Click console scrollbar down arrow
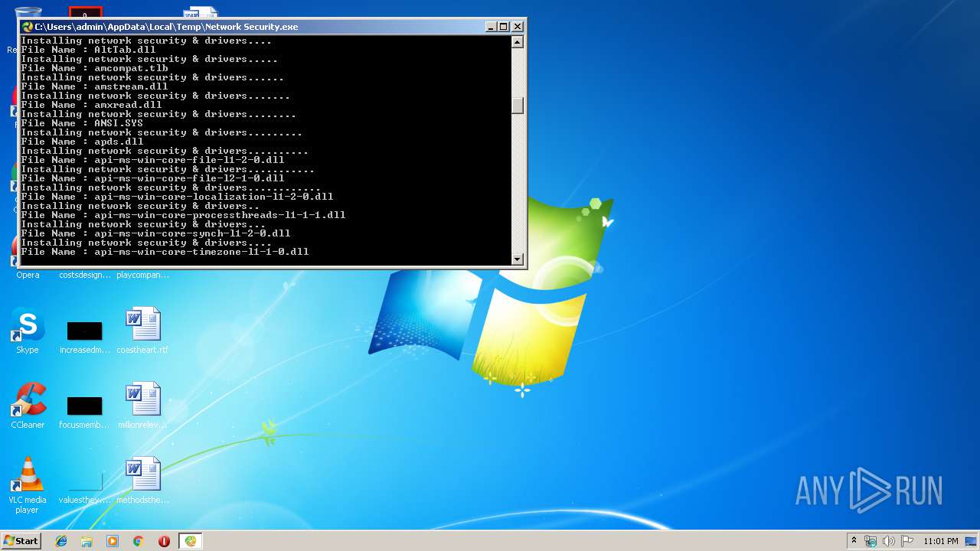980x551 pixels. pos(518,259)
